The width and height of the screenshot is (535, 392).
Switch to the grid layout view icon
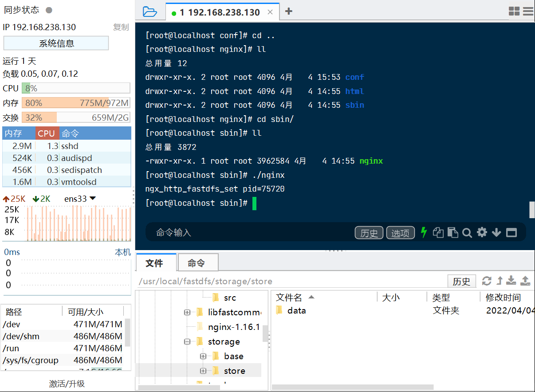tap(514, 12)
